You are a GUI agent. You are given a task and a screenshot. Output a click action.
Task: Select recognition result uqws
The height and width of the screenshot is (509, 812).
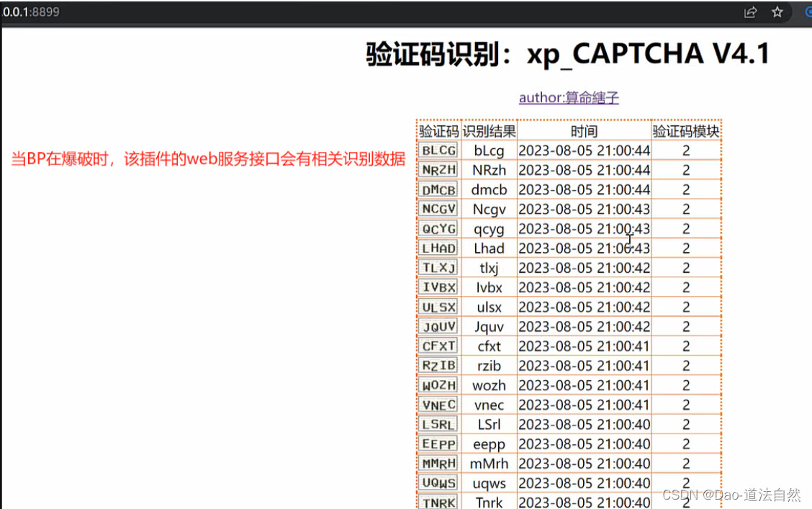[x=489, y=484]
